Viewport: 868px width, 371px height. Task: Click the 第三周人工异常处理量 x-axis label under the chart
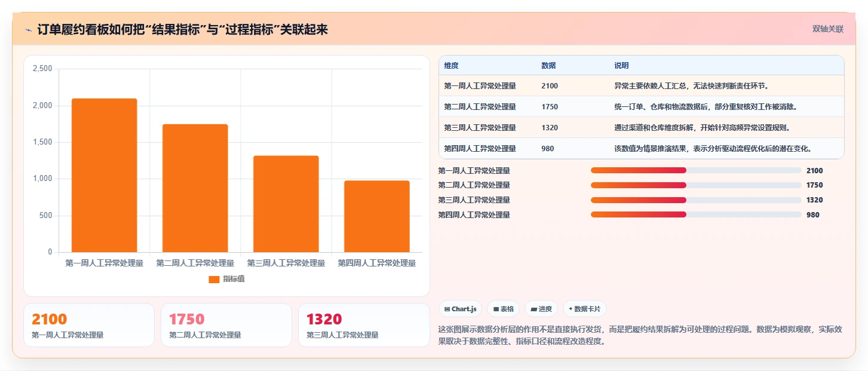286,263
